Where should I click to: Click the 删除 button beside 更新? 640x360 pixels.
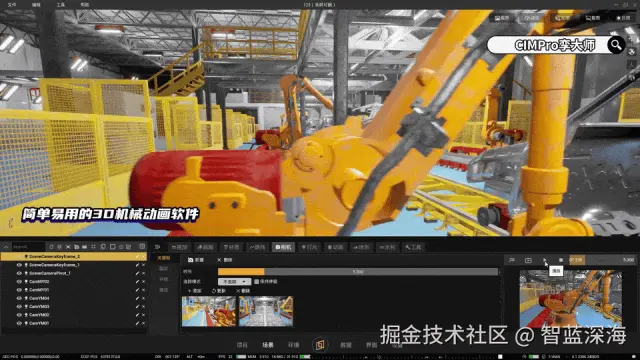click(x=243, y=291)
